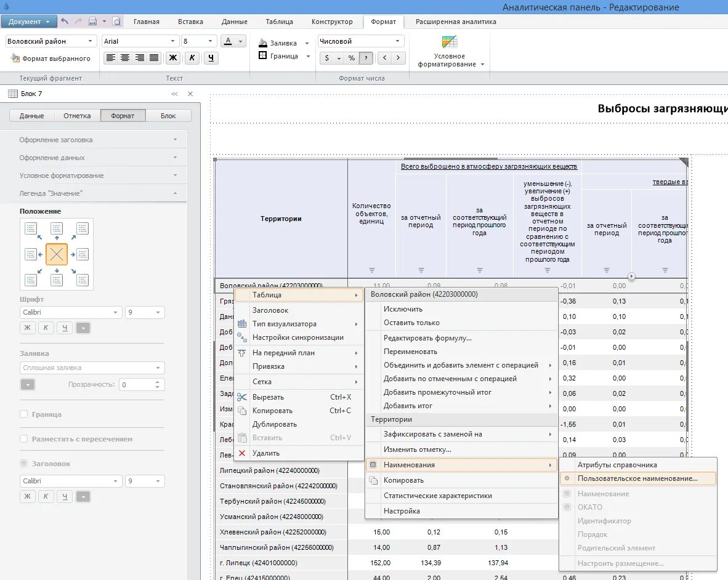
Task: Check the Разместить с пересечением option
Action: (x=24, y=439)
